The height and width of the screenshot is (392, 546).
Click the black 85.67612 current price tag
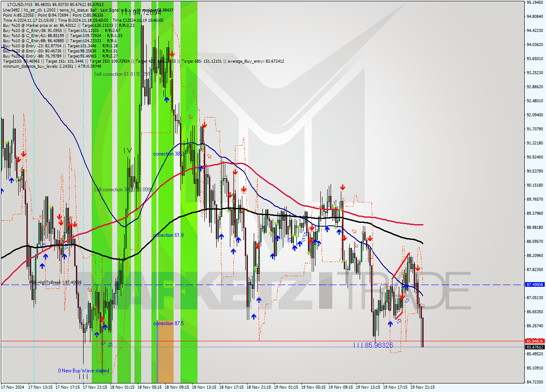[535, 347]
